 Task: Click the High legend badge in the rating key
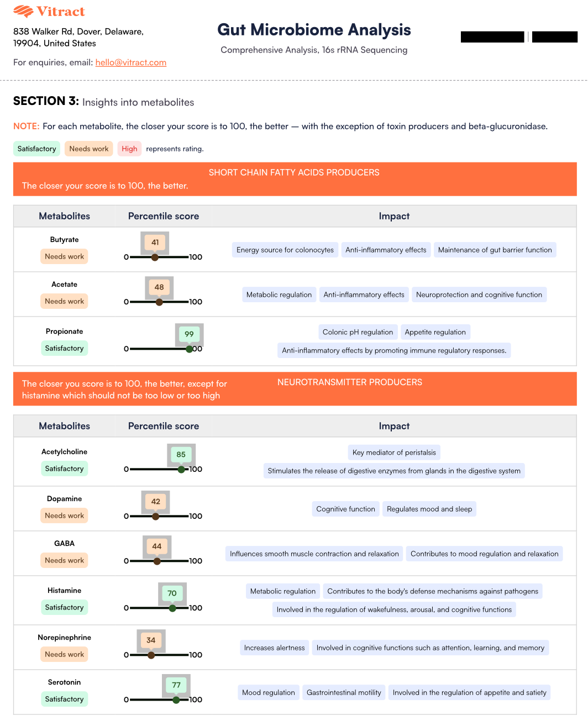[129, 149]
